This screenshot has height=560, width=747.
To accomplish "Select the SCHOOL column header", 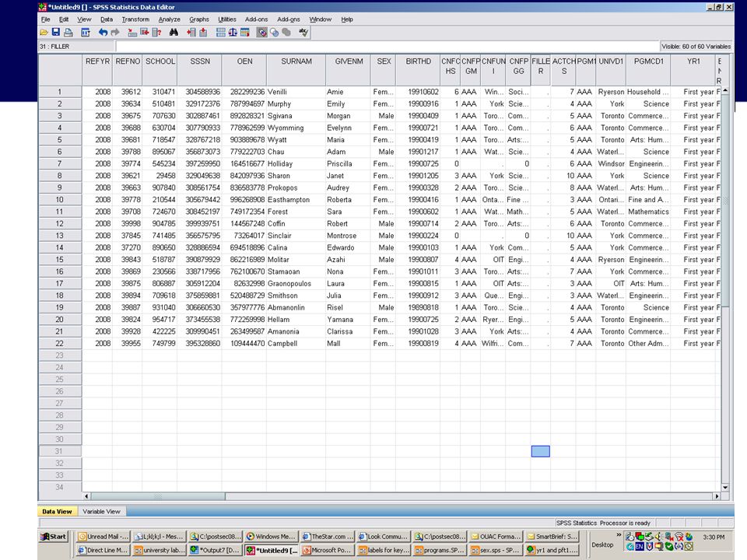I will coord(160,69).
